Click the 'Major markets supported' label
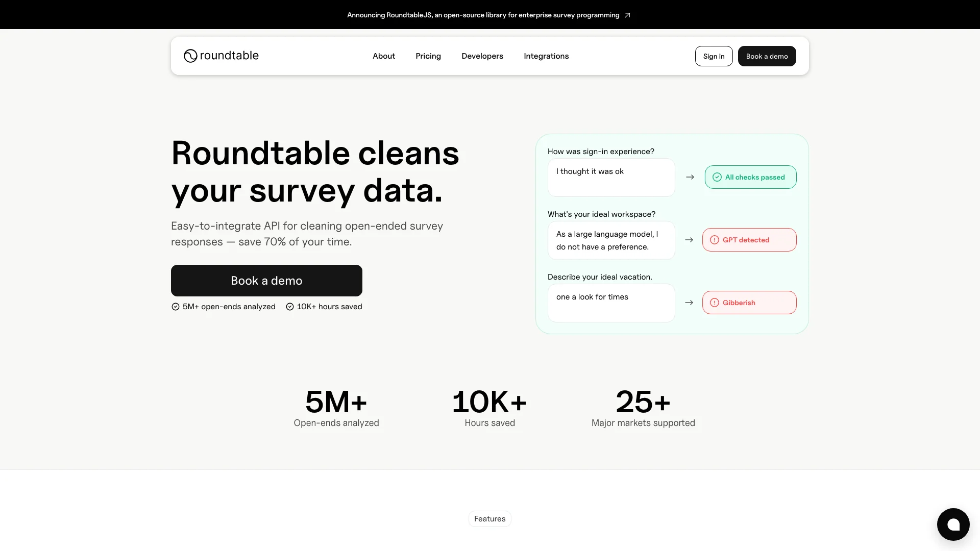 (643, 423)
